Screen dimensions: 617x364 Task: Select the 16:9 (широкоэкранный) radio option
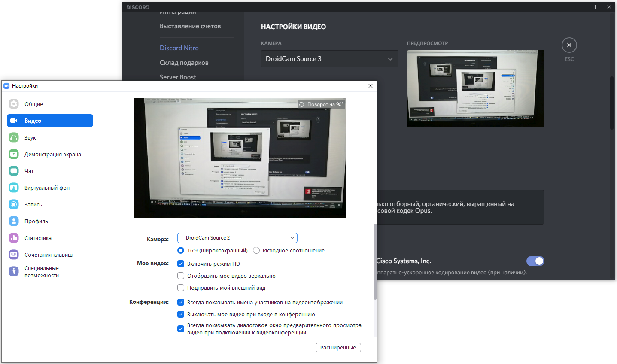pyautogui.click(x=181, y=250)
